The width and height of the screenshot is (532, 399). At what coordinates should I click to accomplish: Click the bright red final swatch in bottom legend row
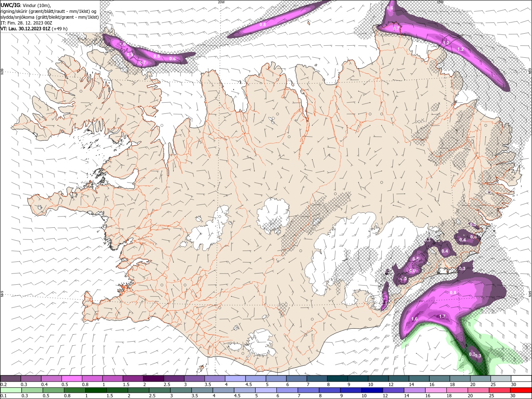pos(520,390)
